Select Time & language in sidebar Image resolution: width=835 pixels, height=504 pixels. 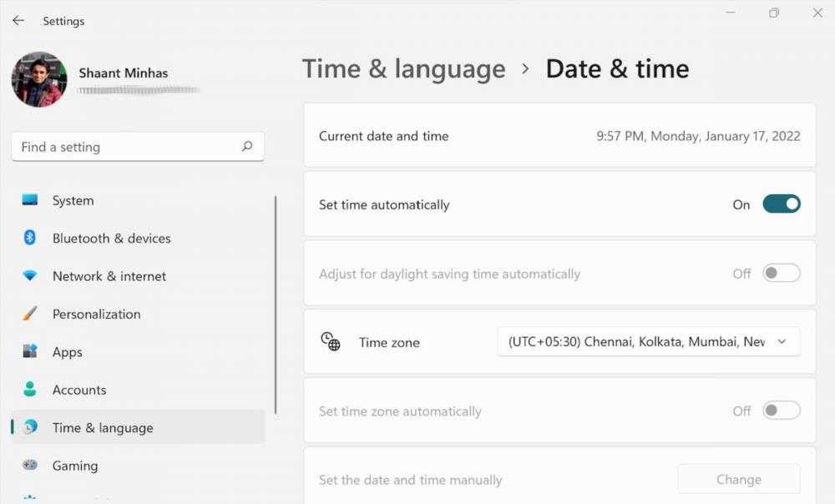(103, 428)
